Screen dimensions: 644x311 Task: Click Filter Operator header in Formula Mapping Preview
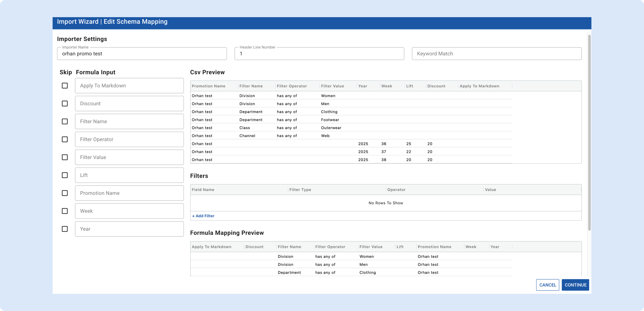(x=330, y=247)
